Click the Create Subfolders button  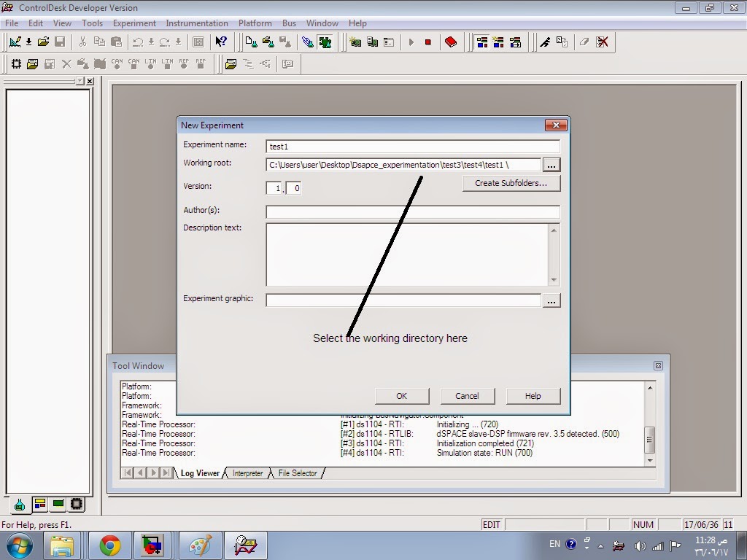pyautogui.click(x=511, y=183)
